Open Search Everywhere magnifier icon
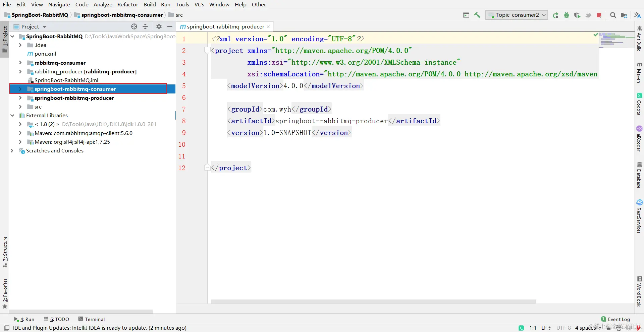Screen dimensions: 644x332 tap(613, 15)
